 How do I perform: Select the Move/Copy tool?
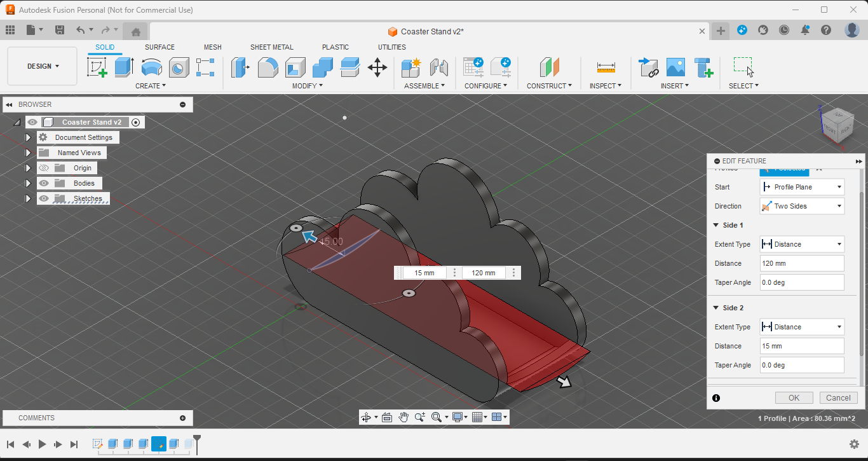pos(377,67)
